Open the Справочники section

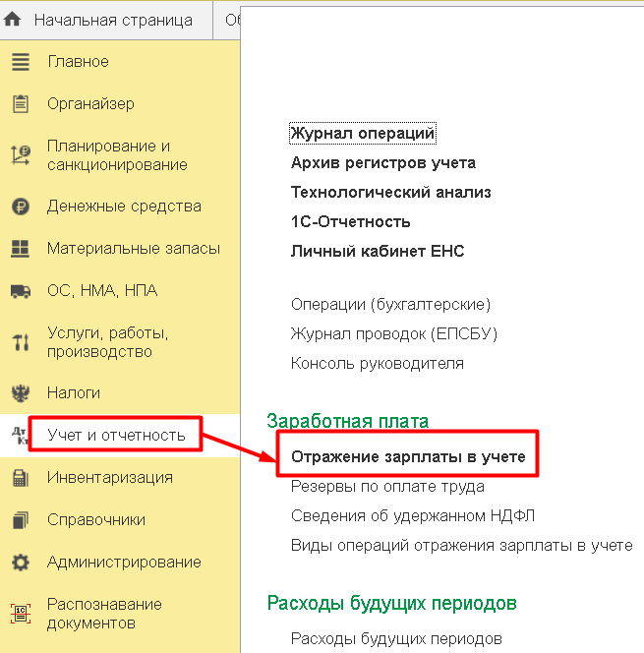tap(96, 520)
